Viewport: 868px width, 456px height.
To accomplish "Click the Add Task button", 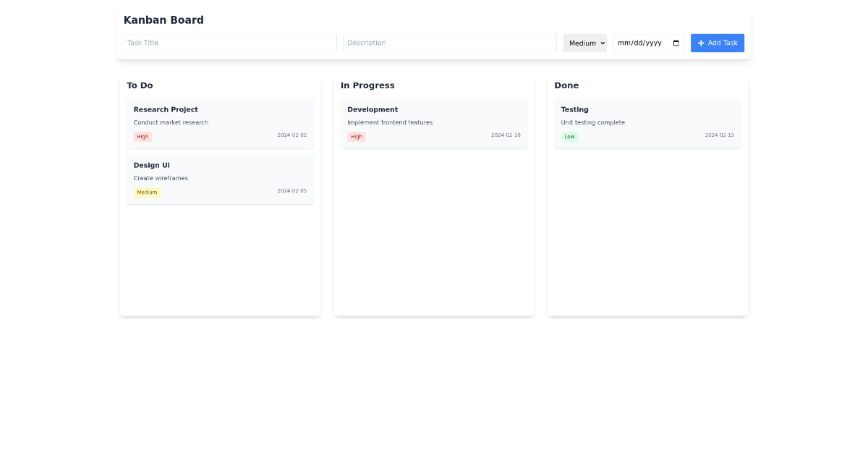I will 717,43.
